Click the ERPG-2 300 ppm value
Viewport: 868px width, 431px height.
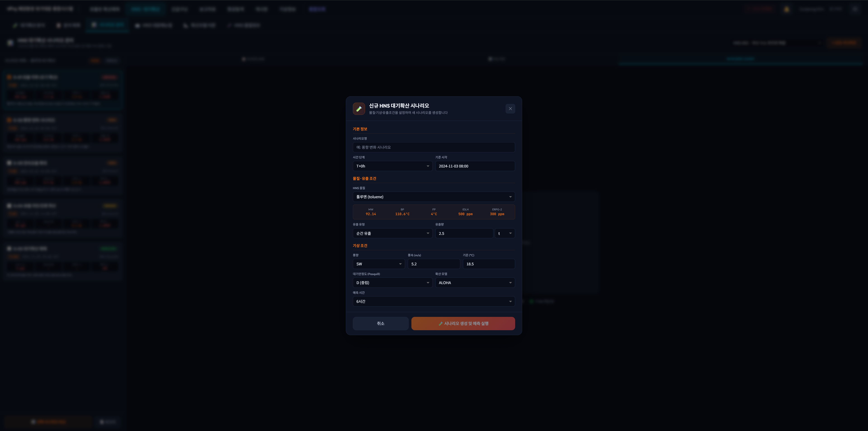pos(497,214)
